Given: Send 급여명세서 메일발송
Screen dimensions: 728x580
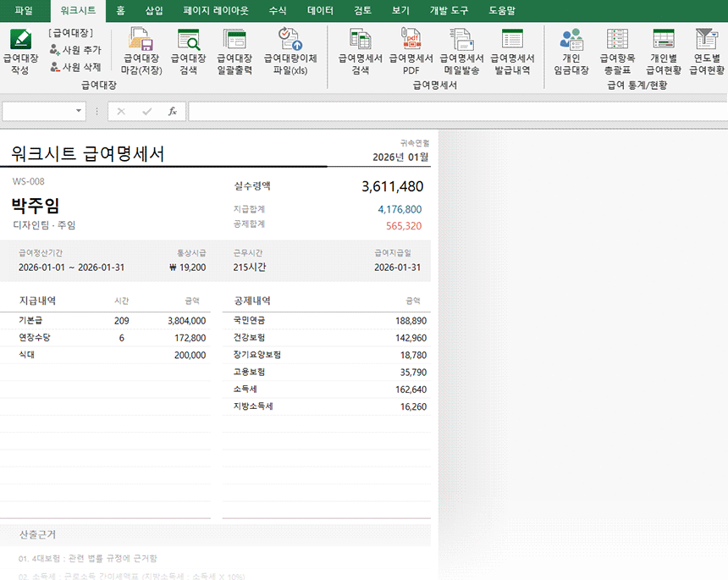Looking at the screenshot, I should pyautogui.click(x=461, y=51).
